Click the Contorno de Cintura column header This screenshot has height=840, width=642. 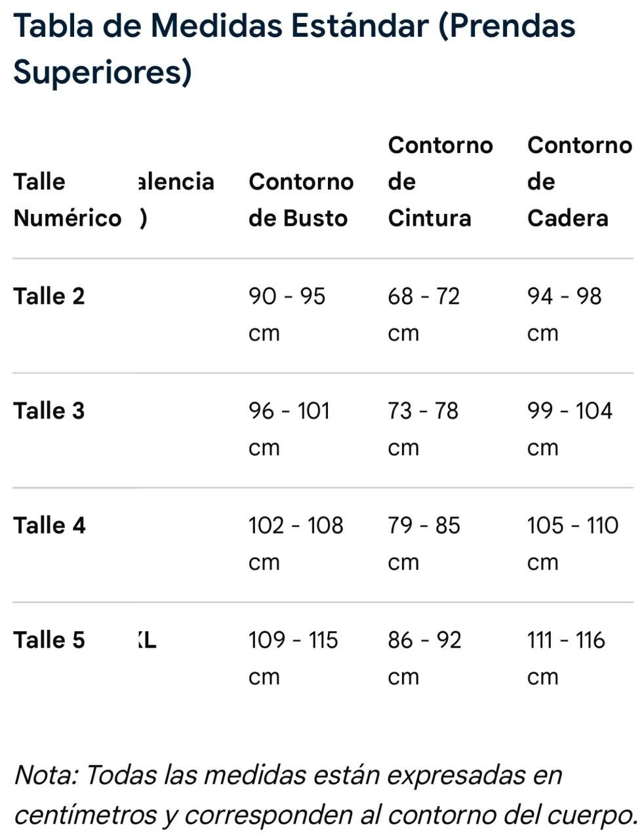pyautogui.click(x=440, y=181)
